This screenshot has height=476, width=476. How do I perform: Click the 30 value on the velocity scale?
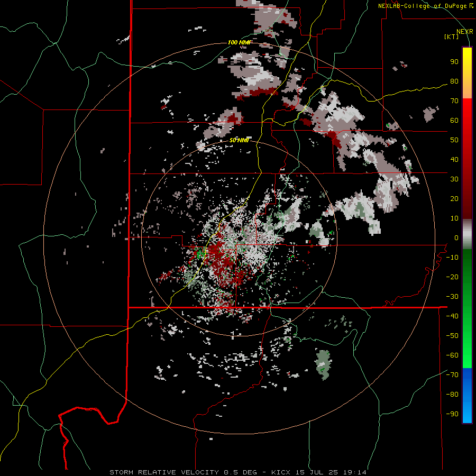[454, 179]
